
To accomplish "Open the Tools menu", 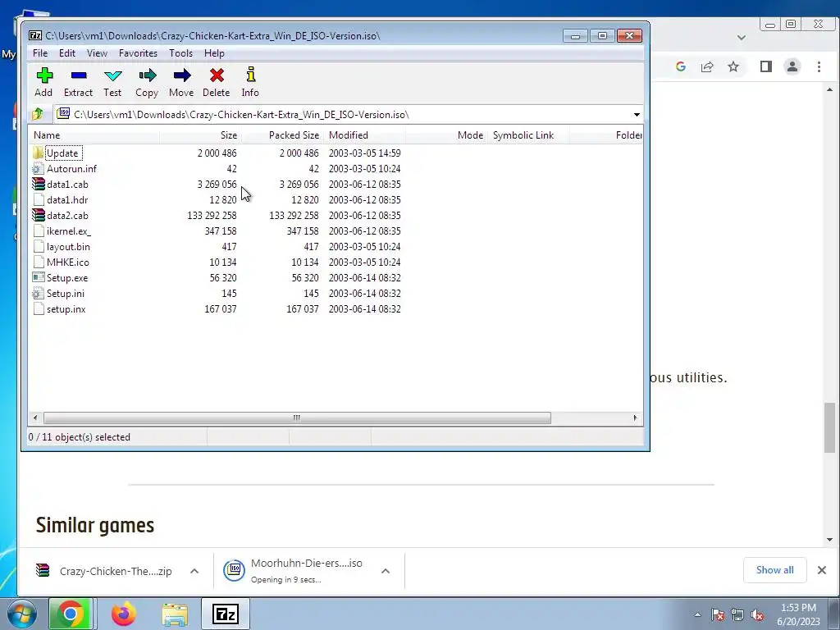I will click(x=181, y=53).
